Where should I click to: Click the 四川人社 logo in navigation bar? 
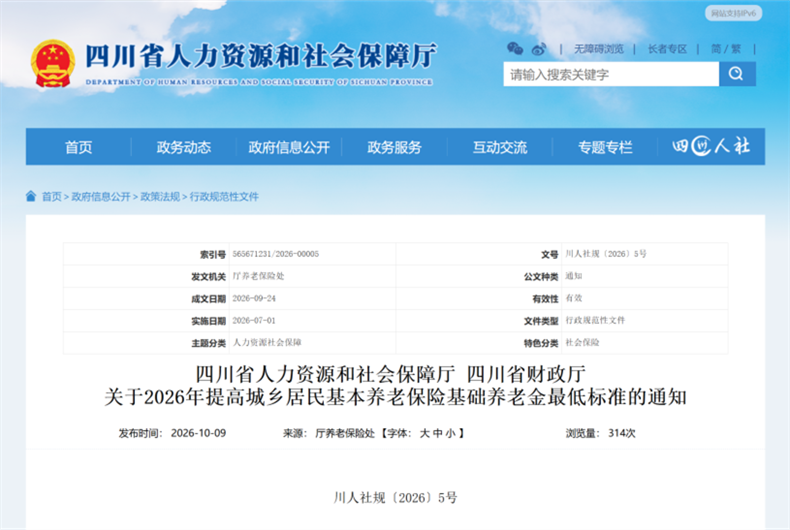711,146
